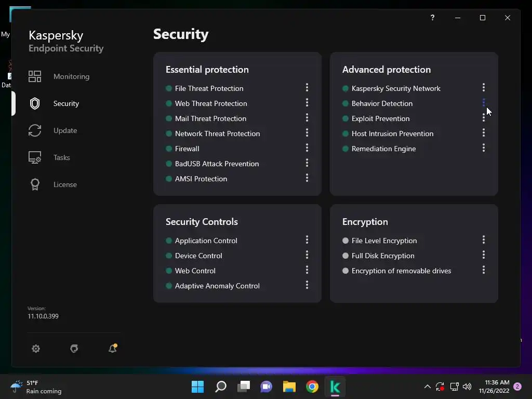Open File Explorer from taskbar

pyautogui.click(x=289, y=387)
